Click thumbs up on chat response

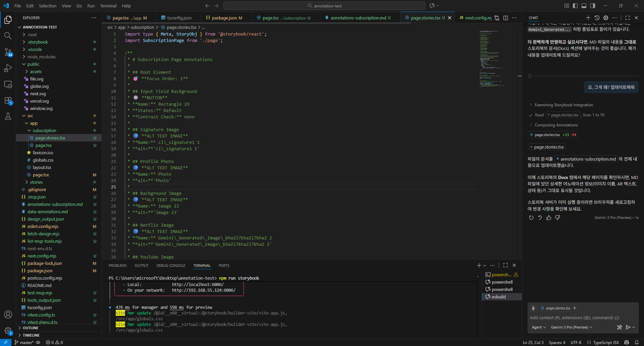[549, 218]
